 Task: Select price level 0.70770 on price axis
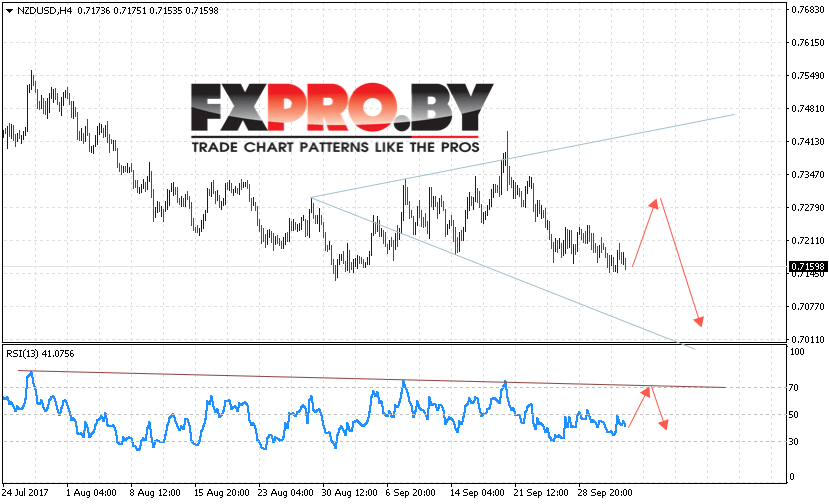(x=807, y=307)
